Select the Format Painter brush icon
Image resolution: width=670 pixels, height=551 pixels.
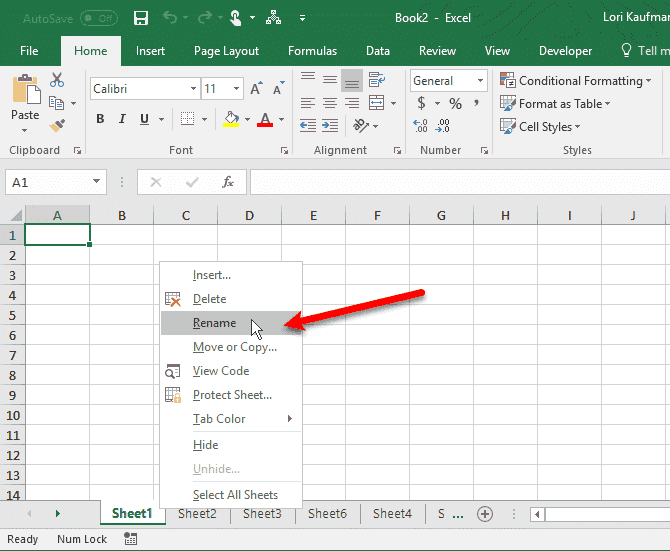coord(57,125)
